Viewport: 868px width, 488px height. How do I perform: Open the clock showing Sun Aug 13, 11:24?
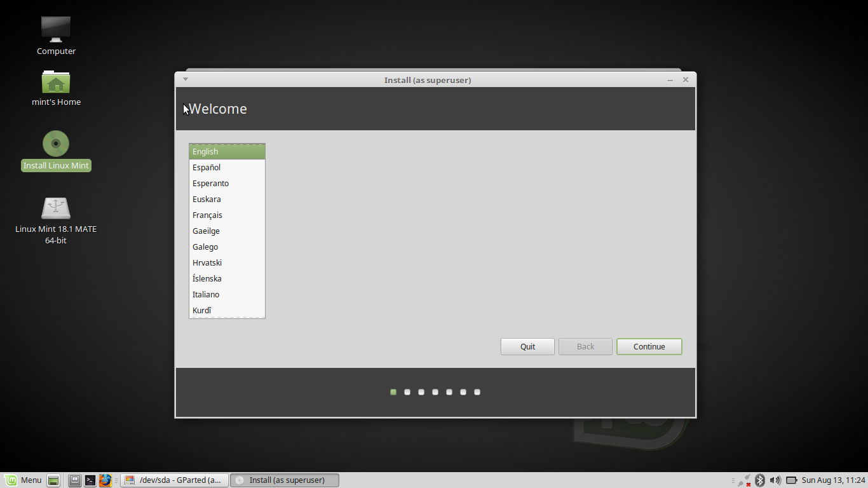tap(834, 480)
